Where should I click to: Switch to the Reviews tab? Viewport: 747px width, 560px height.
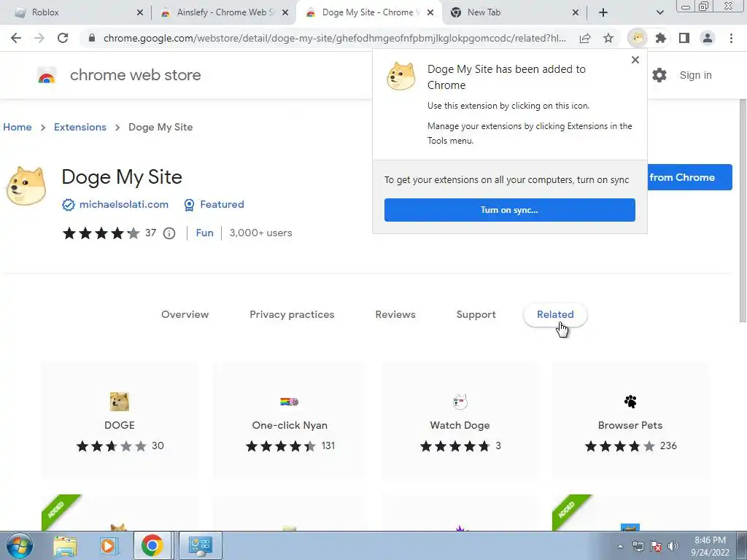(x=395, y=314)
